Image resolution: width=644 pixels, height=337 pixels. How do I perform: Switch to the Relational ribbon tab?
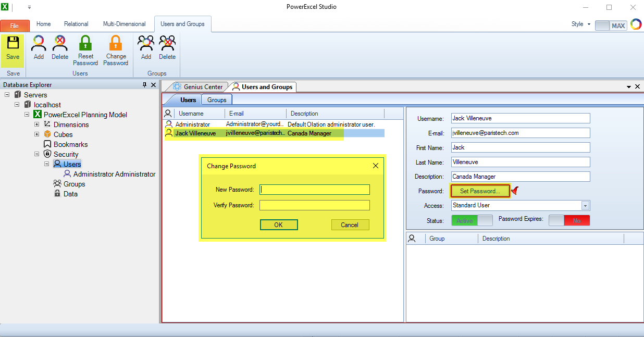pyautogui.click(x=76, y=24)
